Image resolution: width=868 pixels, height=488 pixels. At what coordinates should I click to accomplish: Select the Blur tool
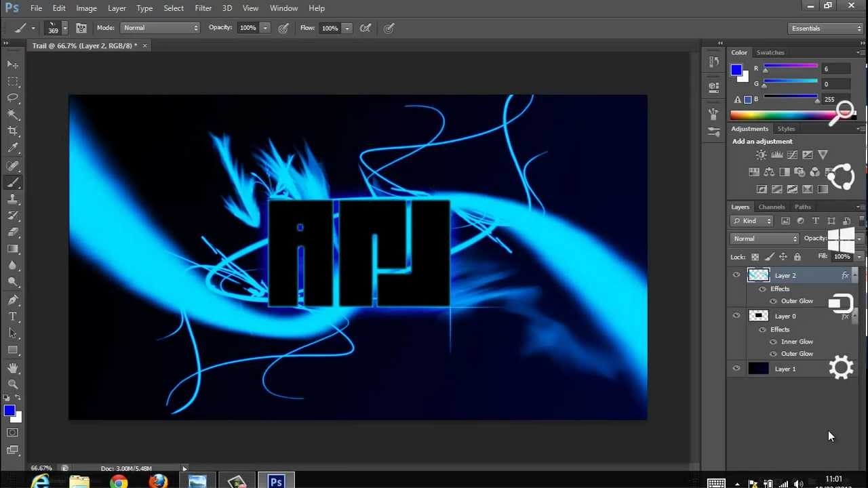[13, 266]
